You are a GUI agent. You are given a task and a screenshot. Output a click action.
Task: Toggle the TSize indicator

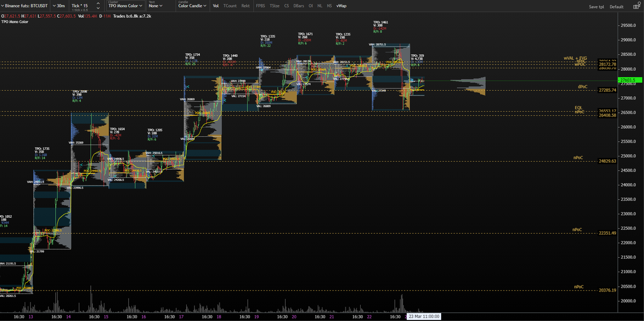point(275,6)
